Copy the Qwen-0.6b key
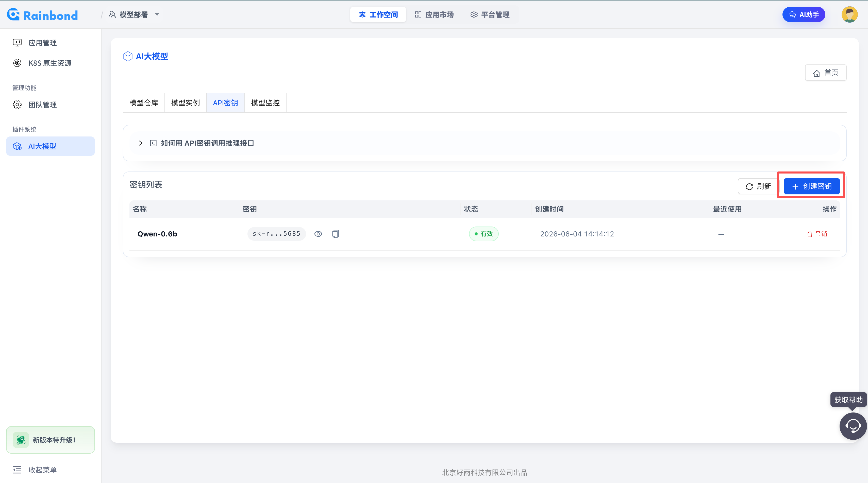Viewport: 868px width, 483px height. point(335,234)
